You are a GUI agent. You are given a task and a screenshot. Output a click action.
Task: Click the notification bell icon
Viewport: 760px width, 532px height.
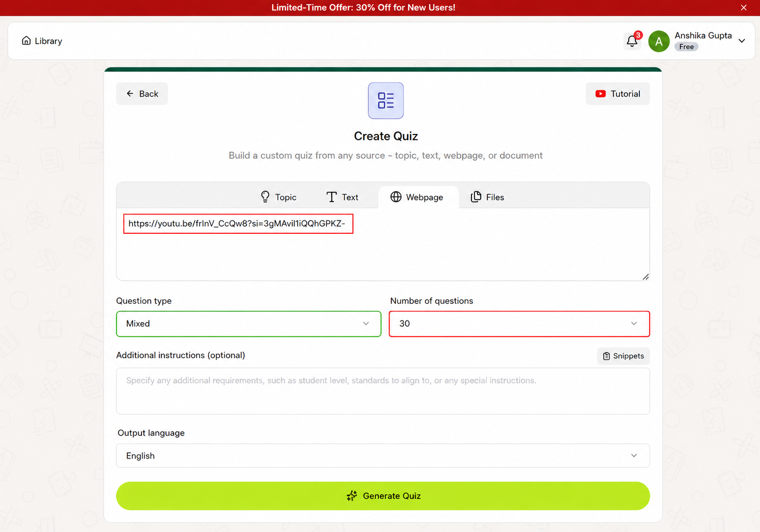click(632, 41)
